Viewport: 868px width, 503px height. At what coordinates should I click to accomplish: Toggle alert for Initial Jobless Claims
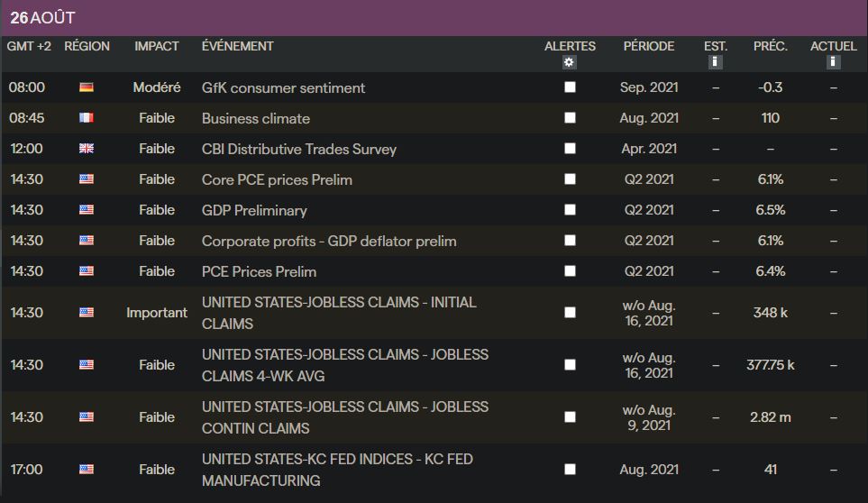tap(570, 313)
